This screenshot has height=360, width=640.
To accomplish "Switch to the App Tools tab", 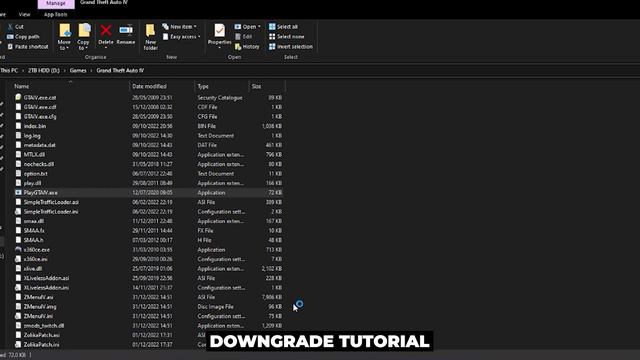I will pyautogui.click(x=56, y=14).
